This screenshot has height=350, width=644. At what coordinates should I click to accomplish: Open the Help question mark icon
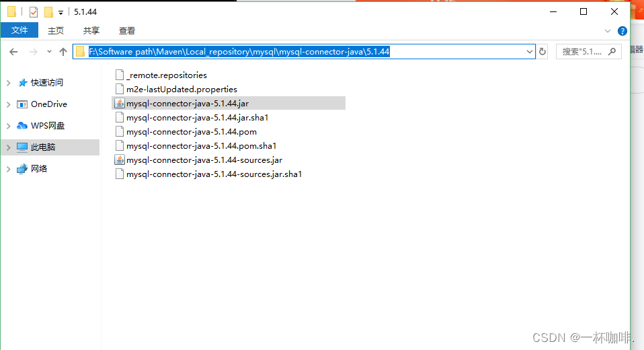tap(622, 31)
